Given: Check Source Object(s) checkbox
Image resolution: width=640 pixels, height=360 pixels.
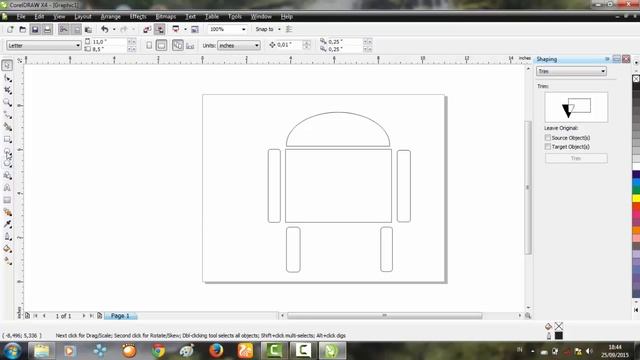Looking at the screenshot, I should 548,138.
